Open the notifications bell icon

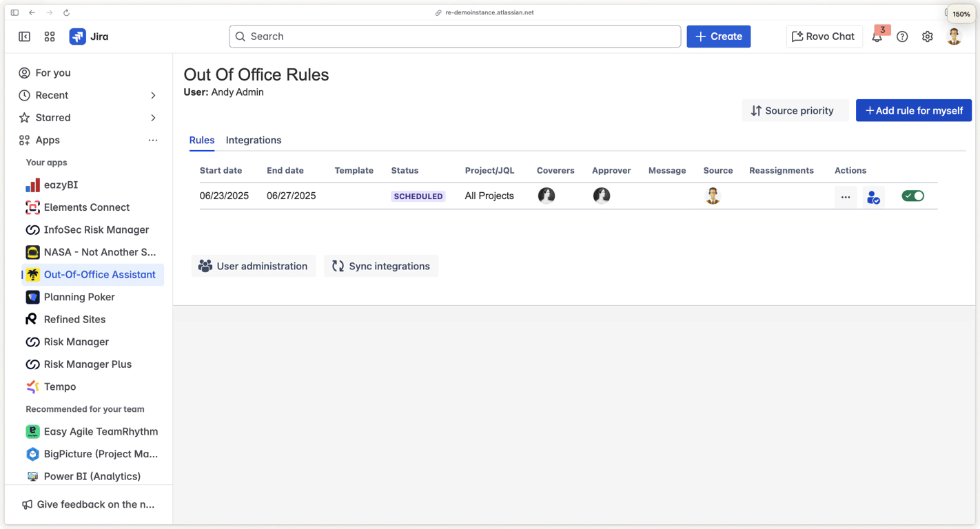[877, 37]
